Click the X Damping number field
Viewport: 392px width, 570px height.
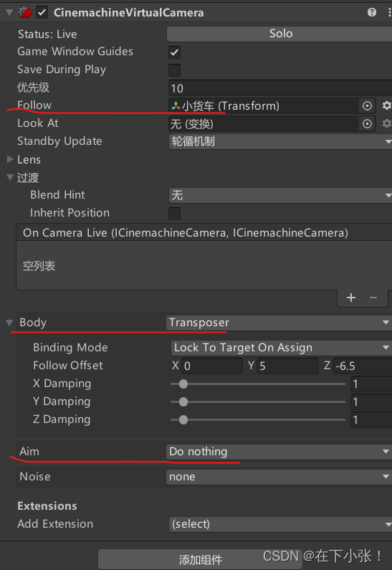[x=371, y=384]
